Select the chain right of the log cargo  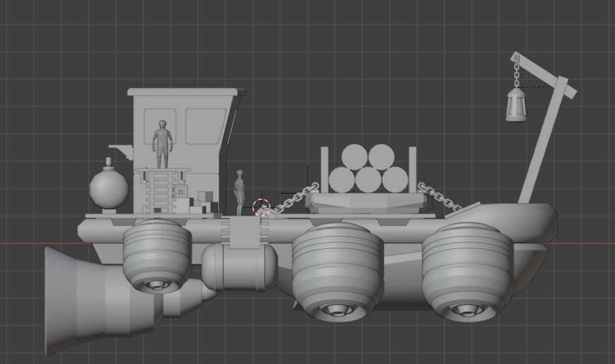point(438,196)
